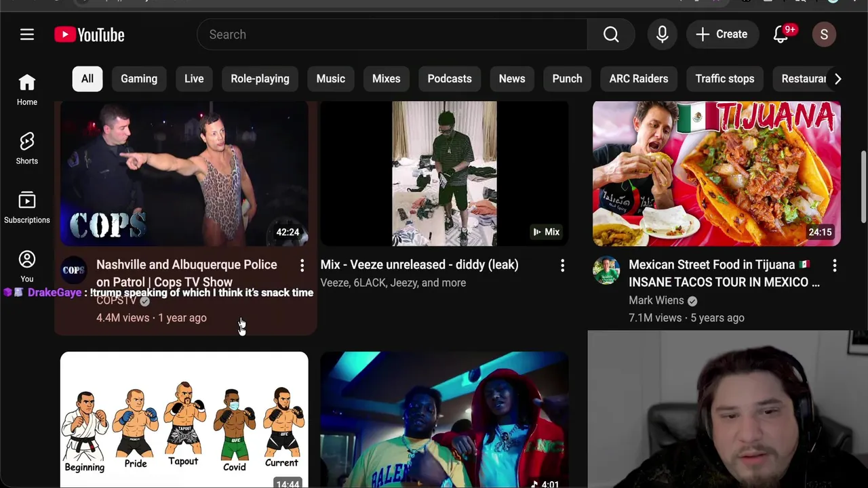The image size is (868, 488).
Task: Open title Nashville and Albuquerque Police on Patrol
Action: 186,273
